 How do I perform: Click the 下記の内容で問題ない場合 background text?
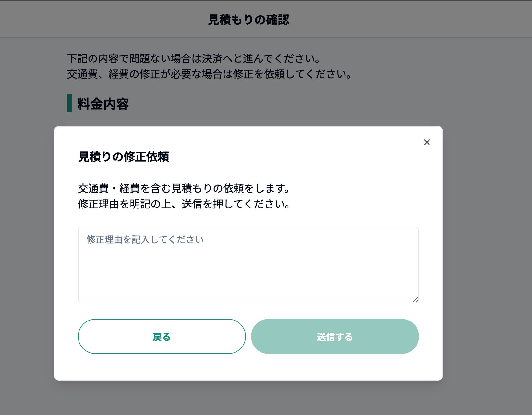[x=194, y=59]
